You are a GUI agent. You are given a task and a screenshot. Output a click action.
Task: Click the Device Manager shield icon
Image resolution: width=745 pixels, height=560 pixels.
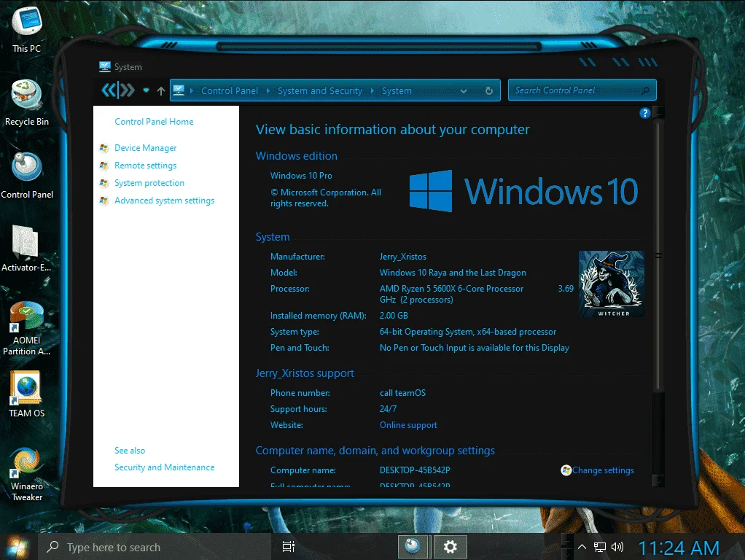(x=104, y=148)
